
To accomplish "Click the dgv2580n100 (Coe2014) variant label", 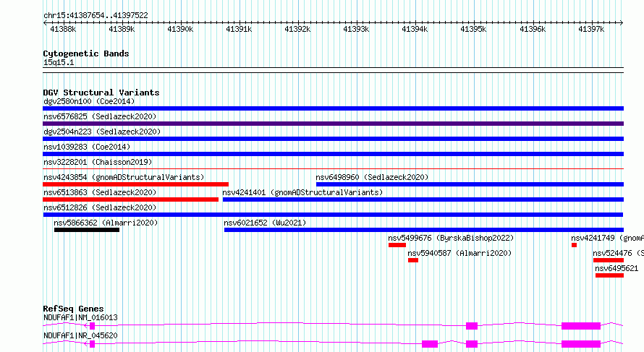I will (x=89, y=101).
